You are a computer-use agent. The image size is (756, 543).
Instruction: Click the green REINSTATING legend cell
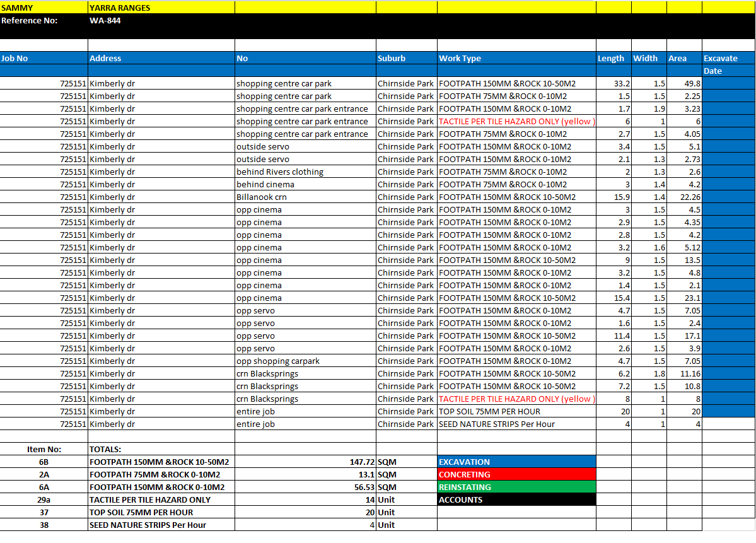516,487
